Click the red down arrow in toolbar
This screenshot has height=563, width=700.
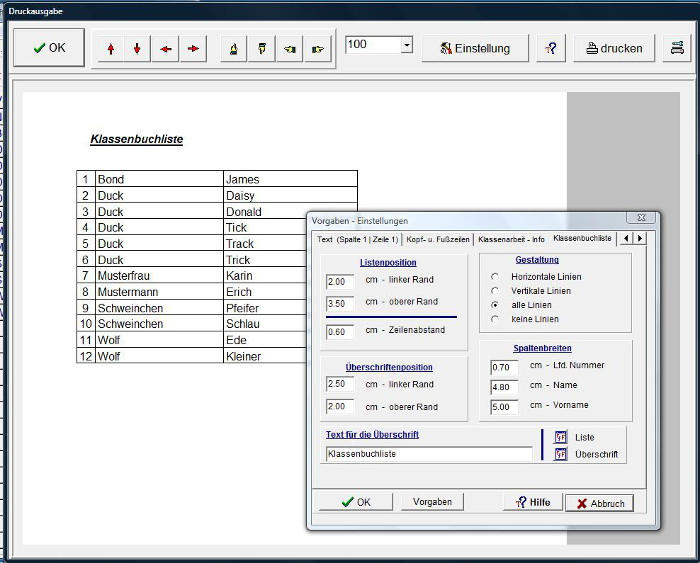pyautogui.click(x=137, y=48)
